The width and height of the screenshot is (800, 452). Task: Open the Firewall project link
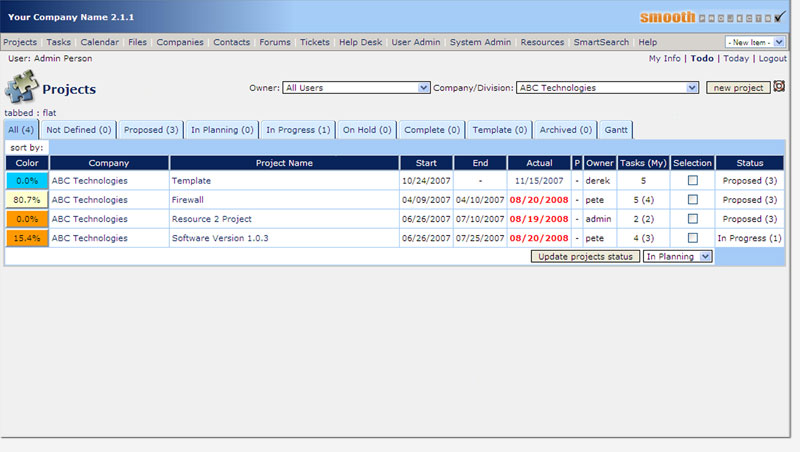pyautogui.click(x=187, y=200)
